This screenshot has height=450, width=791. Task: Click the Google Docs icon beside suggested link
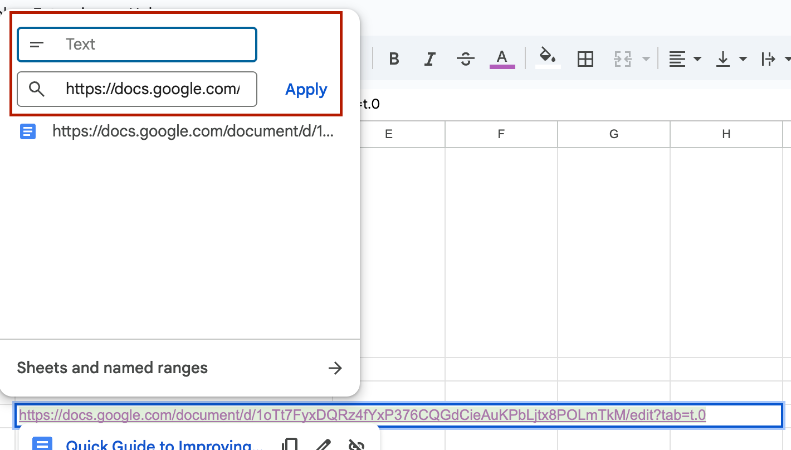(28, 132)
